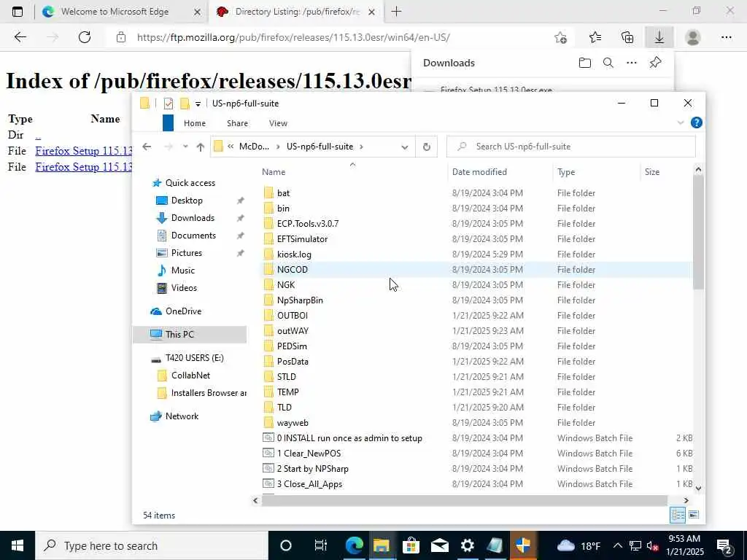Sort by Date modified column header

click(479, 172)
